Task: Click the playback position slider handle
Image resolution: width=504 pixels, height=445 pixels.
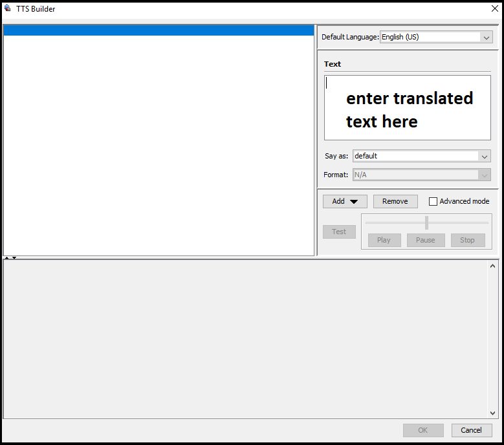Action: tap(426, 222)
